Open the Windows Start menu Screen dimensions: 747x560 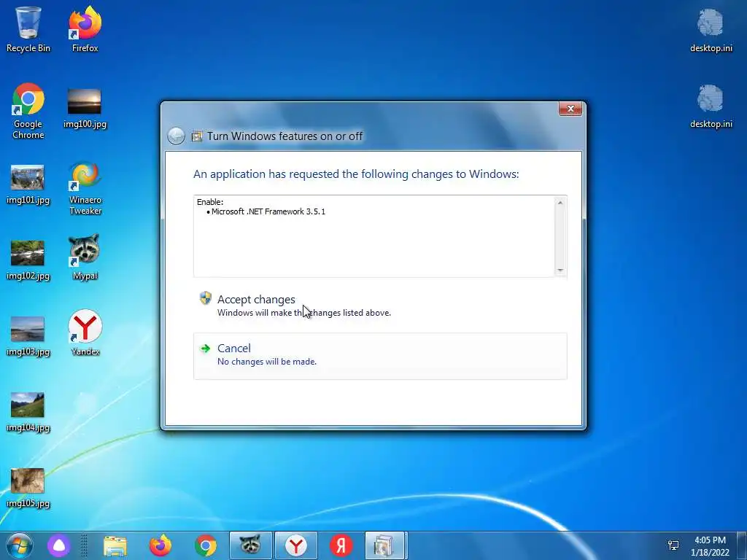[x=20, y=545]
